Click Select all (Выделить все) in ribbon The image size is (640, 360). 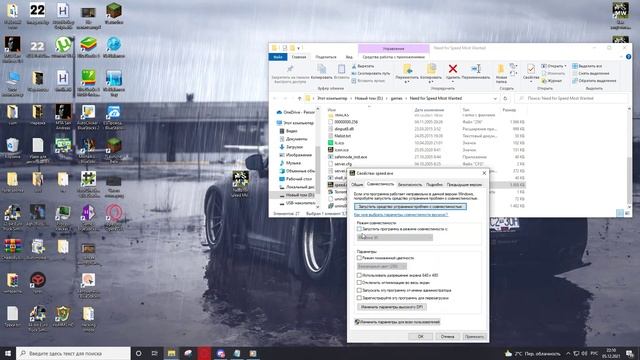click(587, 66)
